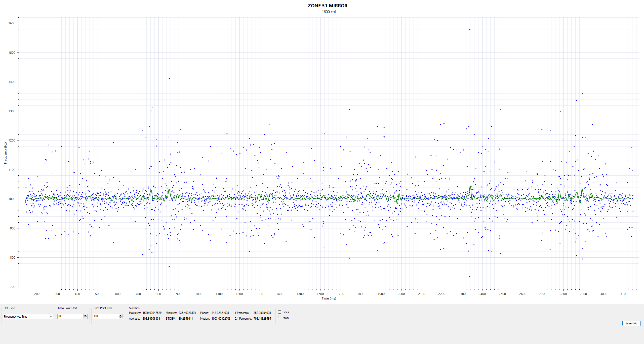This screenshot has height=344, width=644.
Task: Open the Plot Type dropdown showing Frequency vs. Time
Action: (28, 317)
